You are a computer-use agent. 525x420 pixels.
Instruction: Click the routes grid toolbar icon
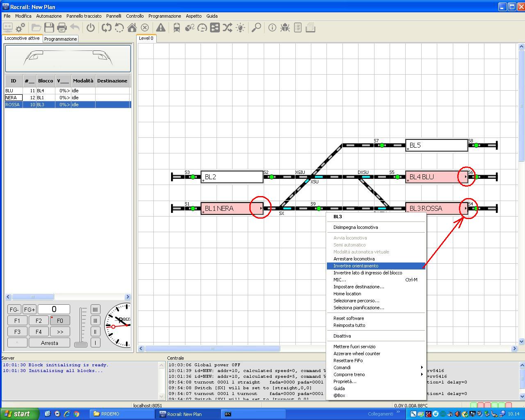215,27
